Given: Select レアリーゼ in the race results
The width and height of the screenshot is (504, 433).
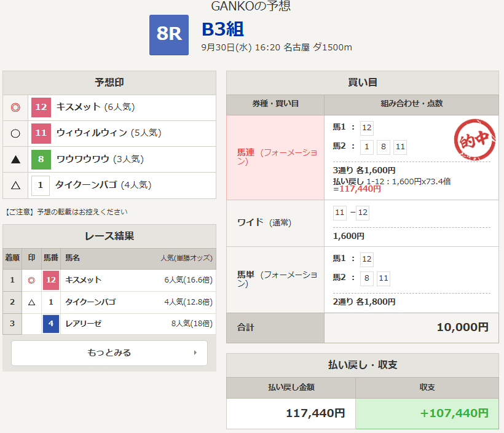Looking at the screenshot, I should click(84, 324).
